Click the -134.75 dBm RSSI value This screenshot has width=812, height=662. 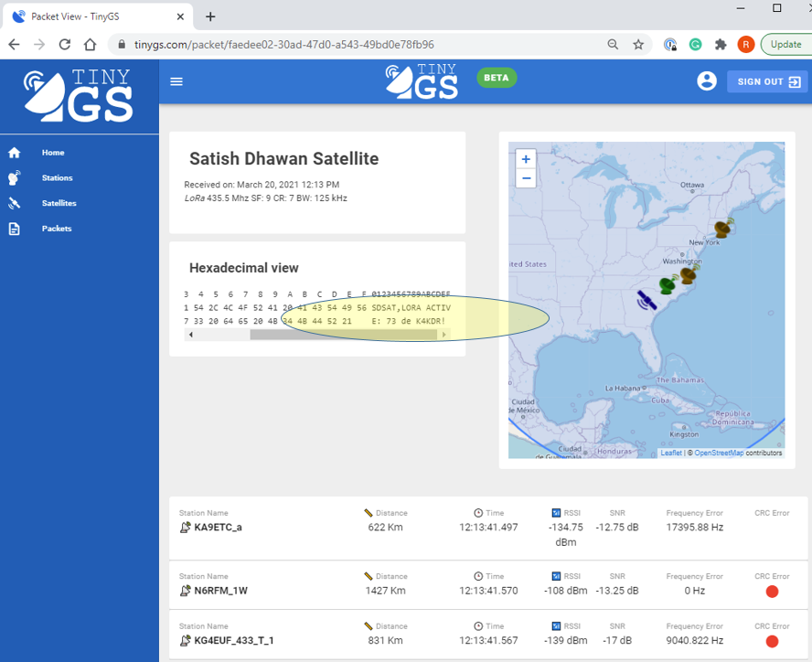(x=565, y=535)
